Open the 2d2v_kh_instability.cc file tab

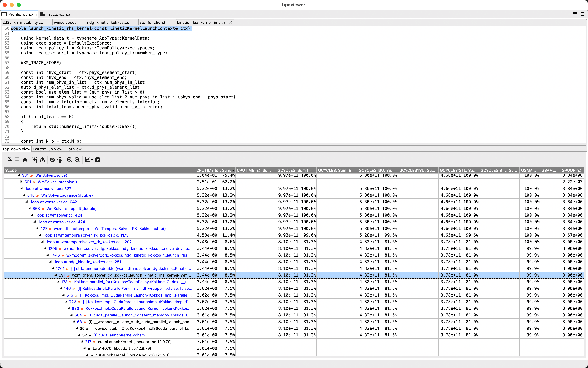23,22
